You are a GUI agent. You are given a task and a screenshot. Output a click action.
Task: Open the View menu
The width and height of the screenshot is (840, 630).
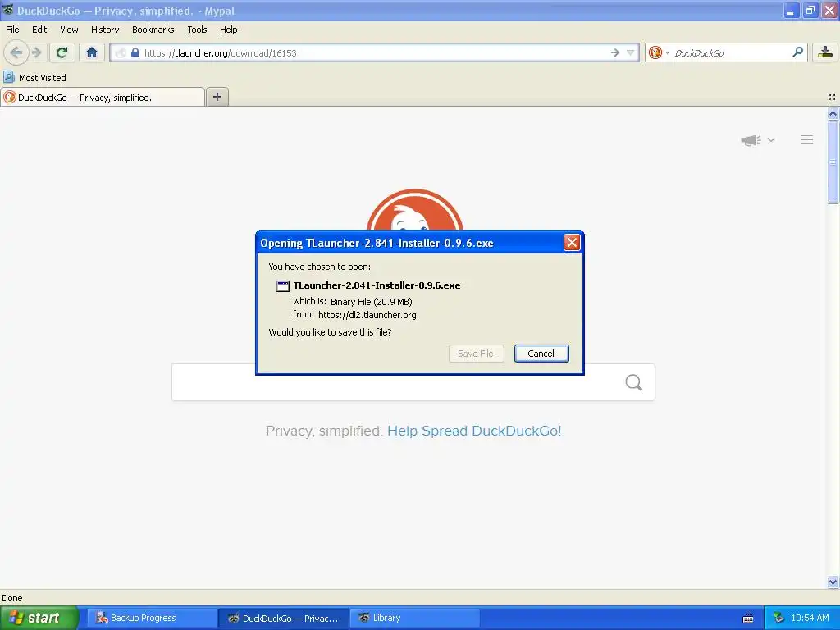pyautogui.click(x=69, y=30)
